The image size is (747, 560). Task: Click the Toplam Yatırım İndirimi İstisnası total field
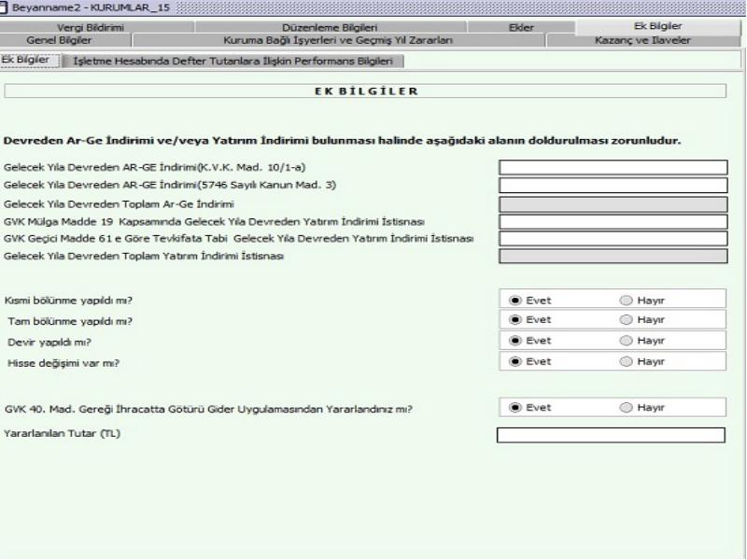point(613,256)
